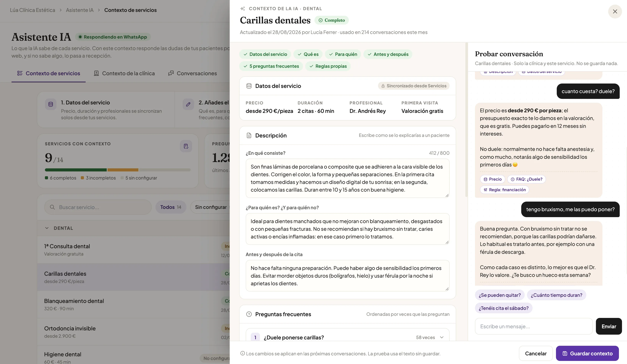Click the Reglas propias checklist chip
The width and height of the screenshot is (627, 364).
(328, 66)
